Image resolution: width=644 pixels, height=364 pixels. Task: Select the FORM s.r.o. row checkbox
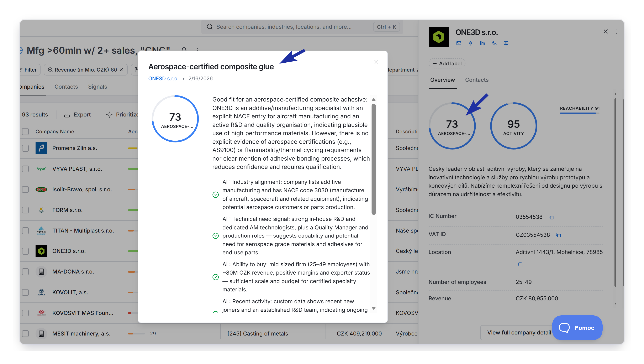[x=25, y=210]
